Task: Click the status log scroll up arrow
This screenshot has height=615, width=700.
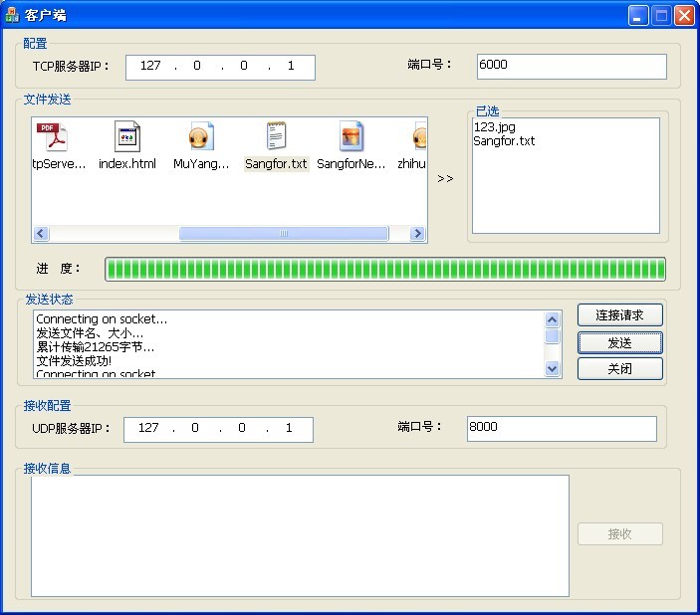Action: [553, 319]
